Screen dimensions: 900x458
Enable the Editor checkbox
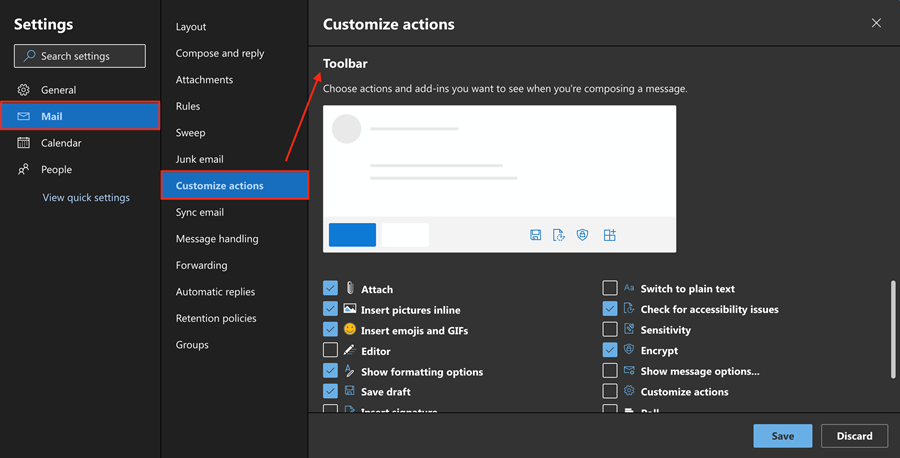(330, 350)
